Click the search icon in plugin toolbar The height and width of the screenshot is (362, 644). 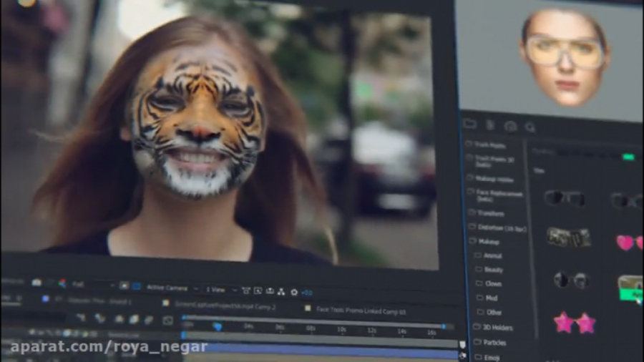click(530, 127)
